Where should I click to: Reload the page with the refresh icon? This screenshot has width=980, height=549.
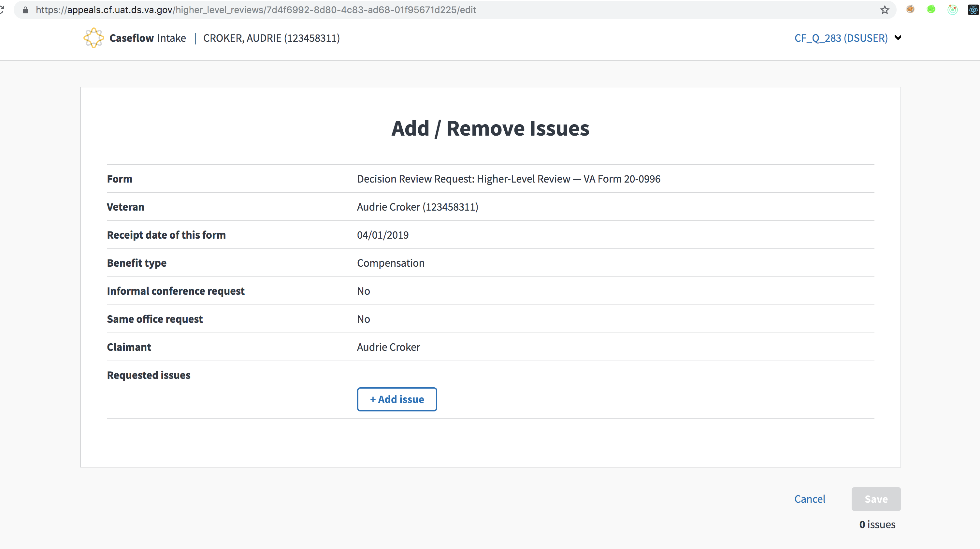[2, 10]
